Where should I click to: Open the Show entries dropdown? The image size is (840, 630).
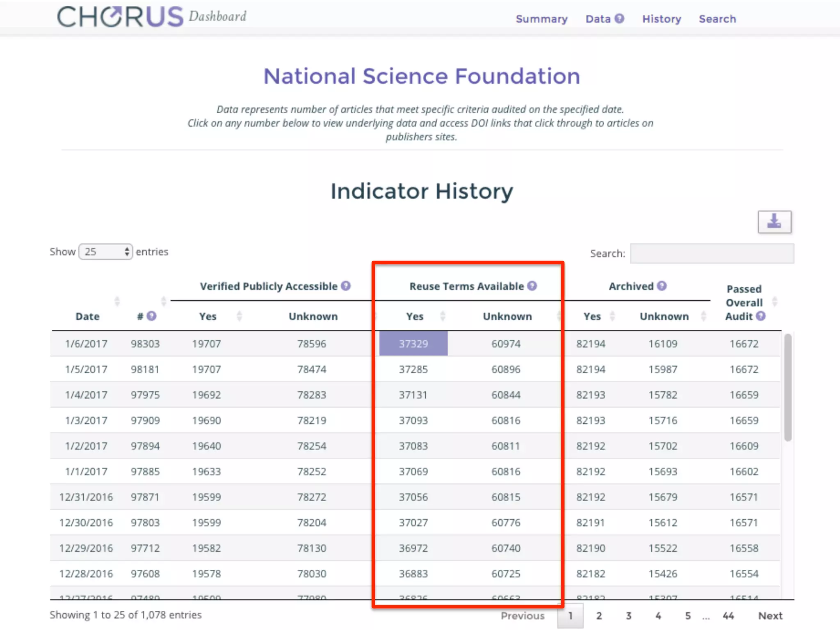pos(106,251)
